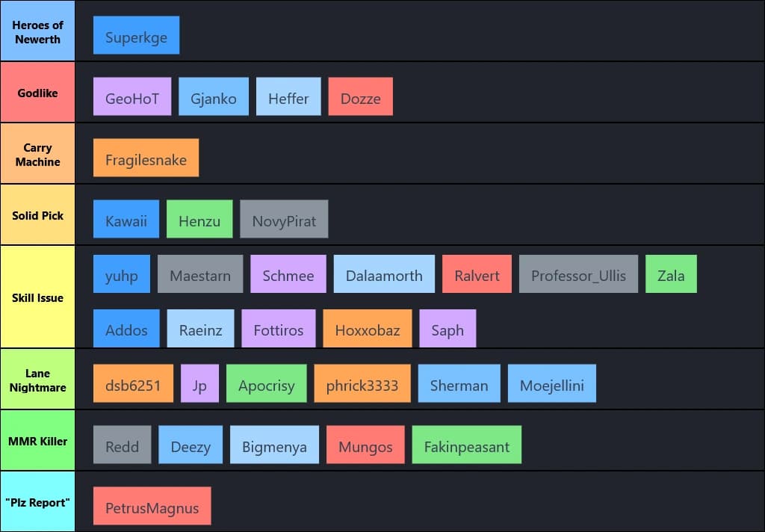Click the "Plz Report" tier label
765x532 pixels.
coord(37,502)
